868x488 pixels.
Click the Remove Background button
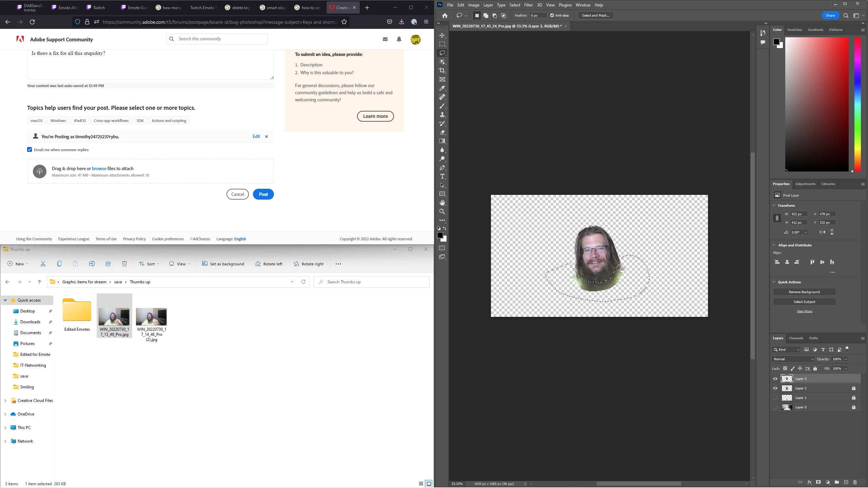(x=804, y=292)
